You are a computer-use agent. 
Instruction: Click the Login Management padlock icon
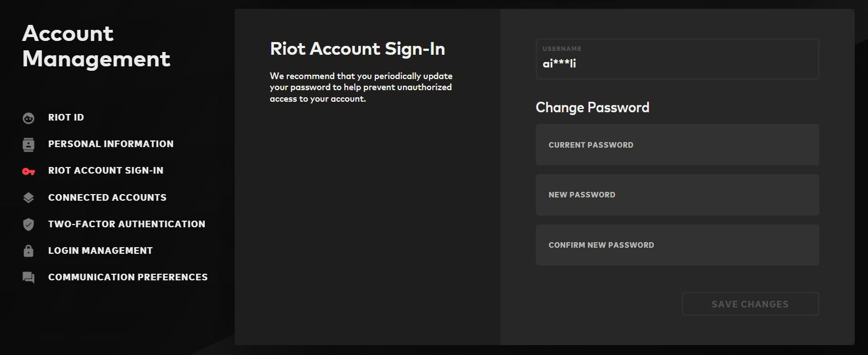(28, 250)
